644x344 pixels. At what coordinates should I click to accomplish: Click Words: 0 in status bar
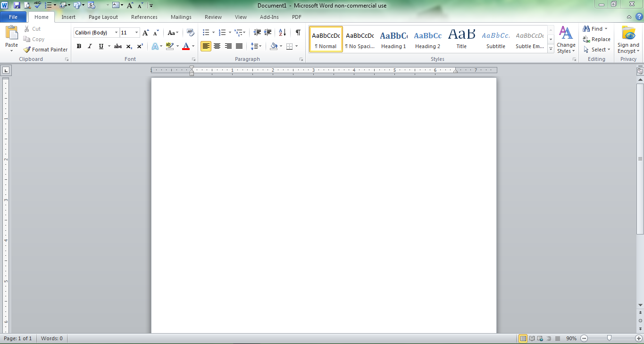pos(52,338)
